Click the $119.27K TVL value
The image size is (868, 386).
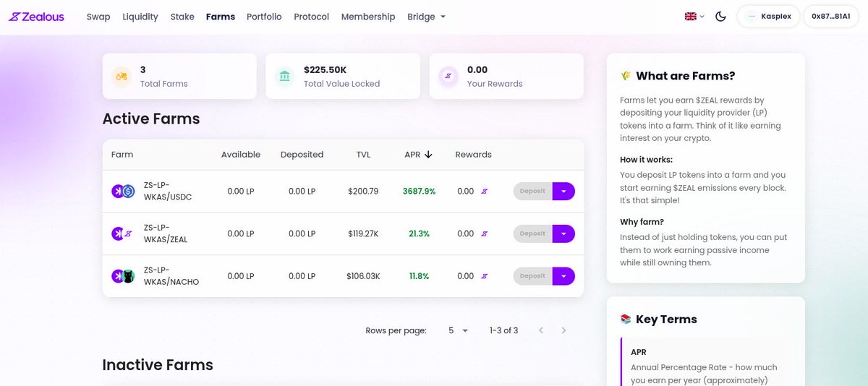(x=363, y=233)
